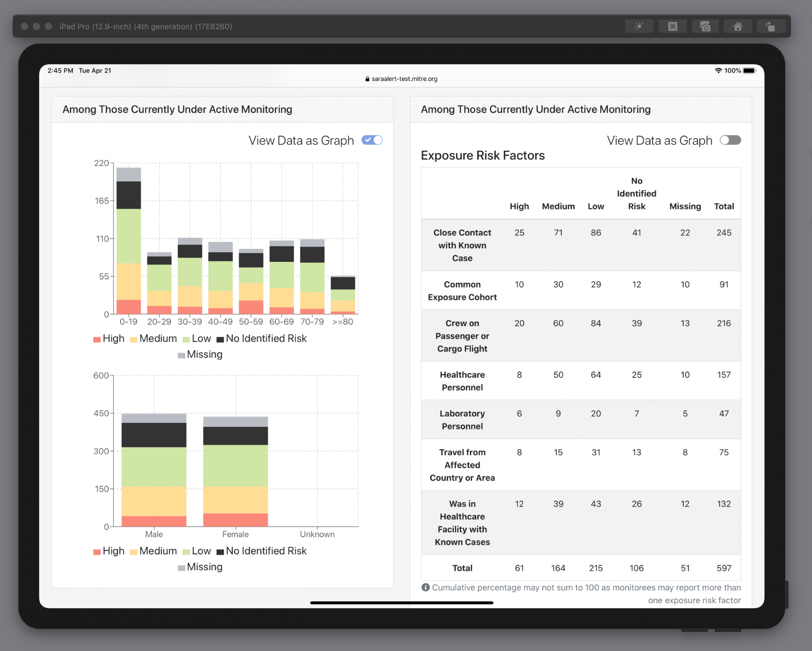The image size is (812, 651).
Task: Click the appearance toggle sun icon
Action: click(x=639, y=26)
